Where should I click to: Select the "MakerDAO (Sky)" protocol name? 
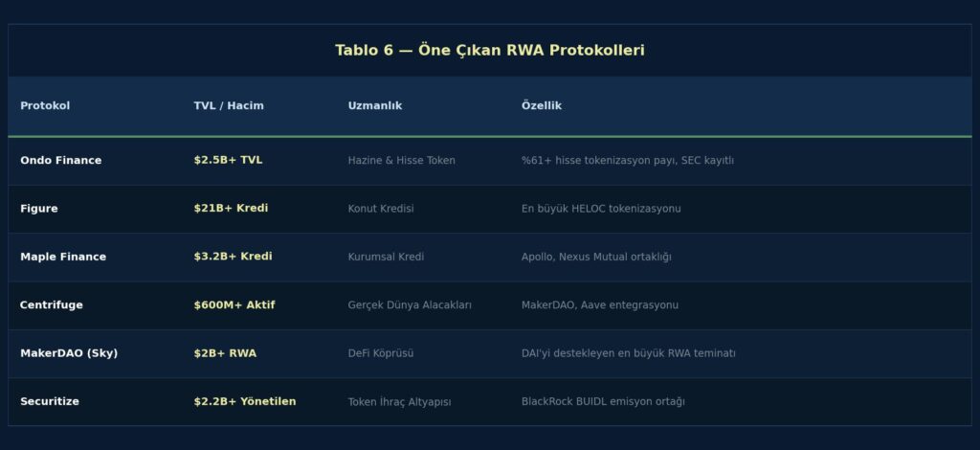tap(69, 353)
